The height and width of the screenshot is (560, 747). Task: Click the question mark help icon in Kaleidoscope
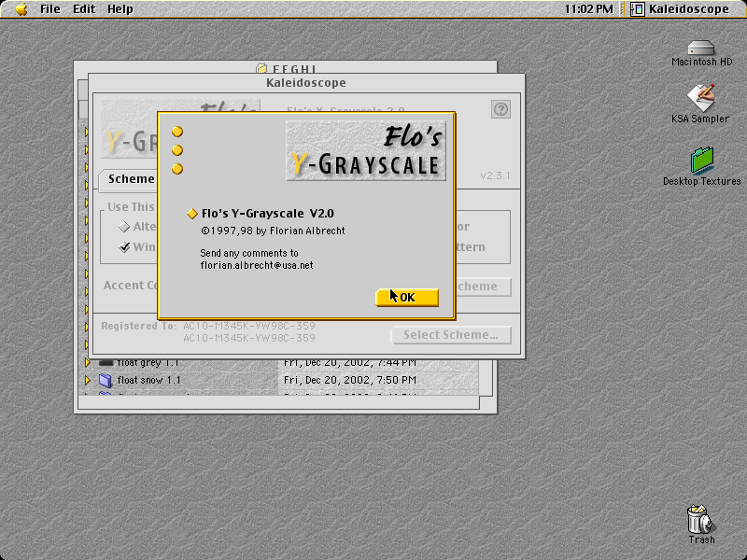(500, 109)
